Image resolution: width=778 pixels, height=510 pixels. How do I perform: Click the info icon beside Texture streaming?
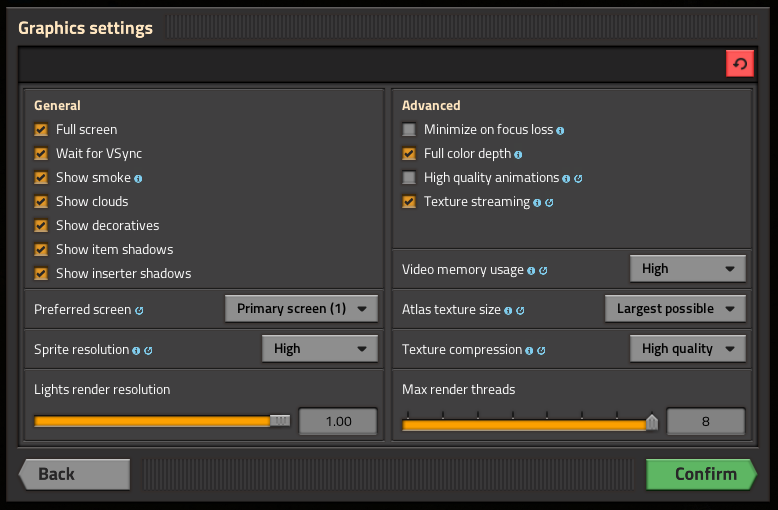[x=537, y=202]
